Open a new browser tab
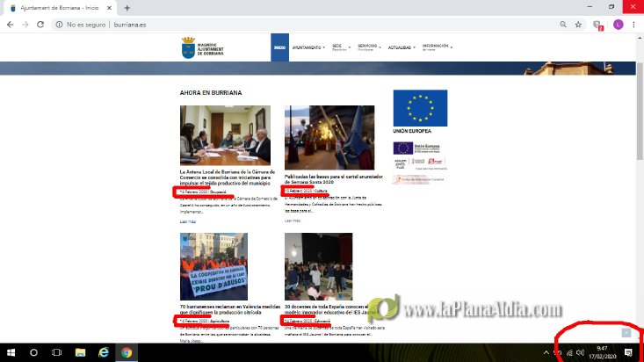This screenshot has width=644, height=362. click(127, 8)
